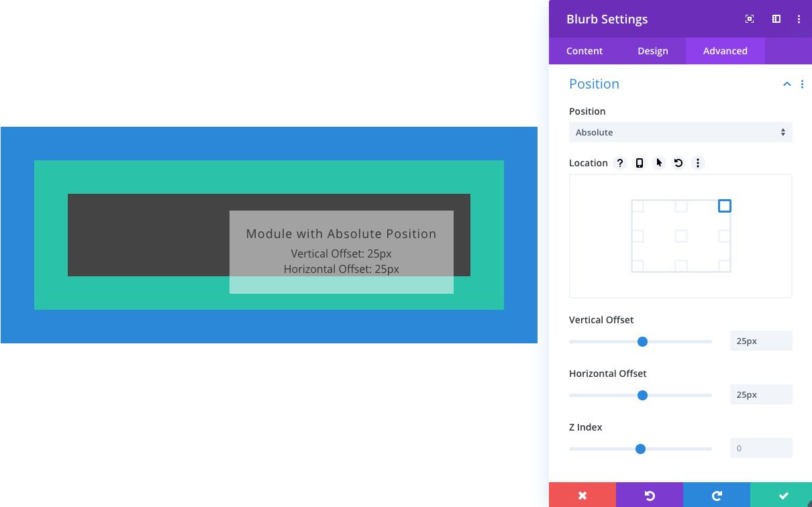Open responsive device settings for Location
This screenshot has height=507, width=812.
tap(639, 163)
